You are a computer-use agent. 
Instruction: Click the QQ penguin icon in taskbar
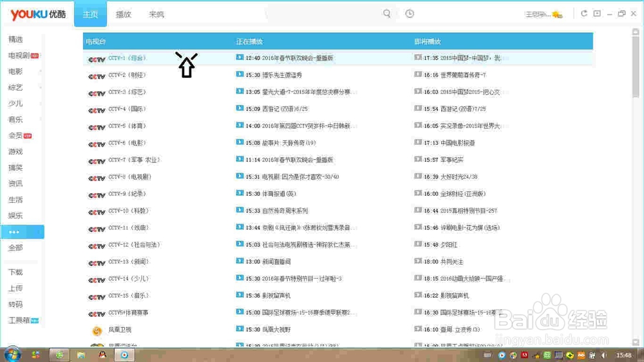pyautogui.click(x=102, y=355)
